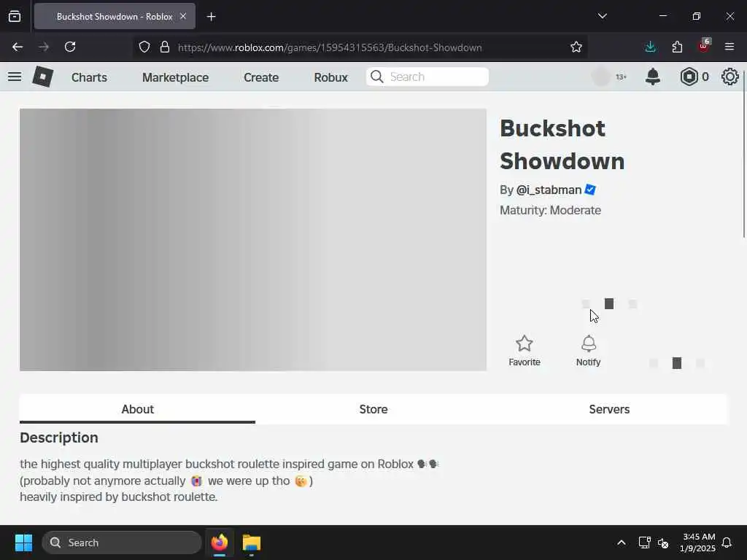Open the Roblox notifications bell
The height and width of the screenshot is (560, 747).
(x=653, y=77)
